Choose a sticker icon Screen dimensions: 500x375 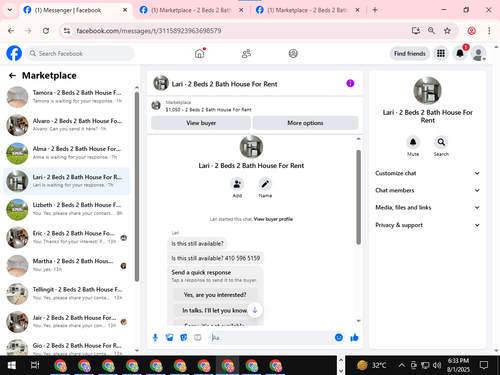(184, 338)
